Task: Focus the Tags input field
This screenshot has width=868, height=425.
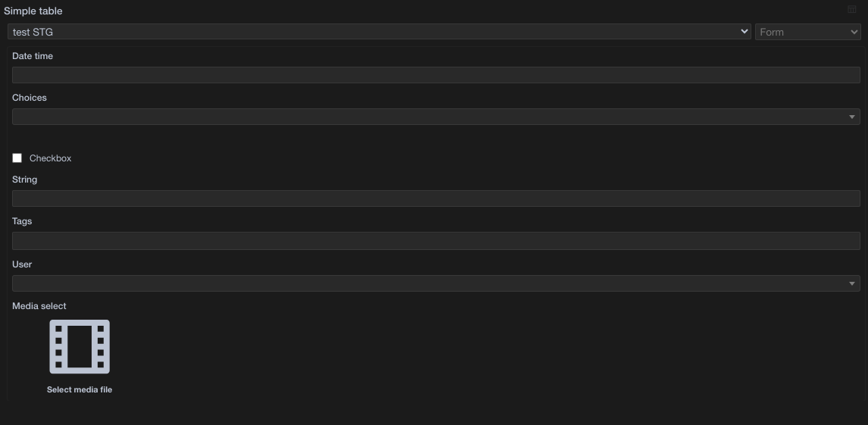Action: point(436,241)
